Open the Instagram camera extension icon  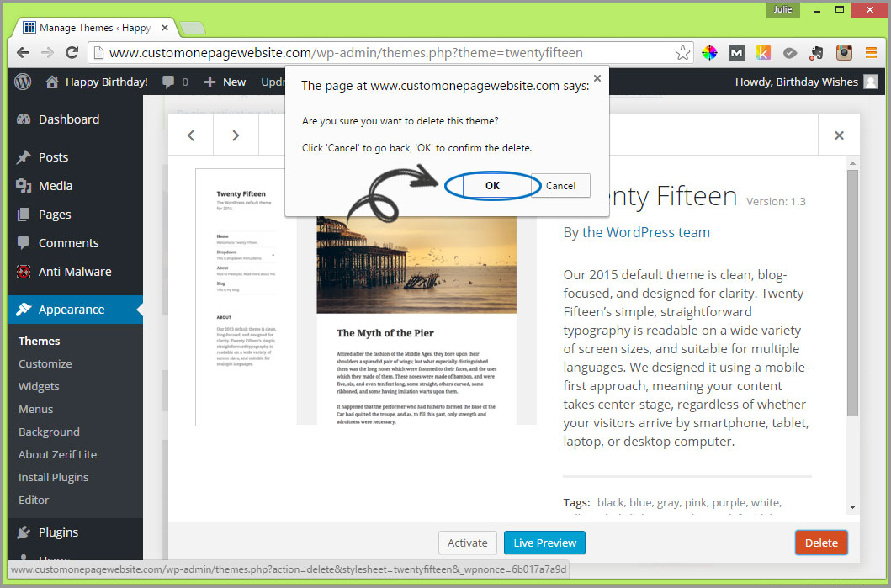point(844,53)
